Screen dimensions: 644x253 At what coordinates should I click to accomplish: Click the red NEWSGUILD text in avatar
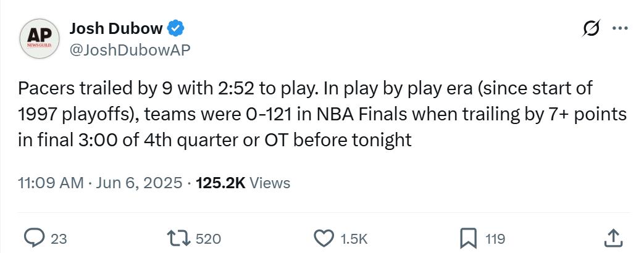[40, 44]
